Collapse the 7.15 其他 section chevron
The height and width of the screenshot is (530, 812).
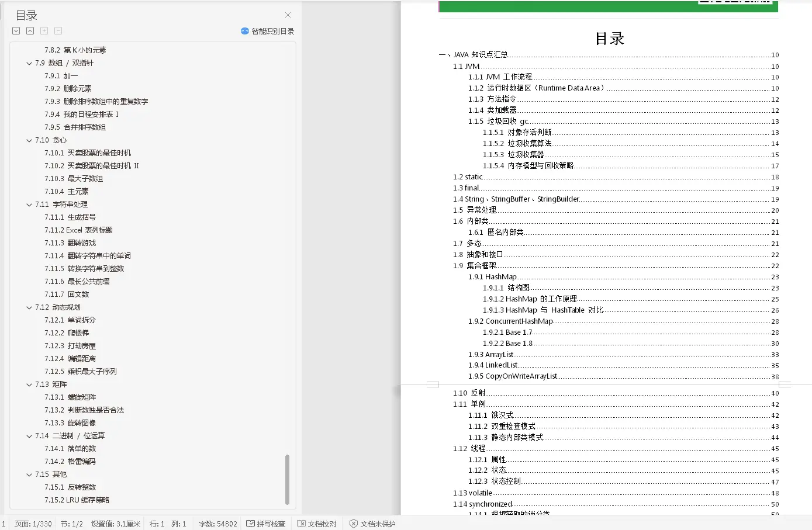tap(29, 474)
